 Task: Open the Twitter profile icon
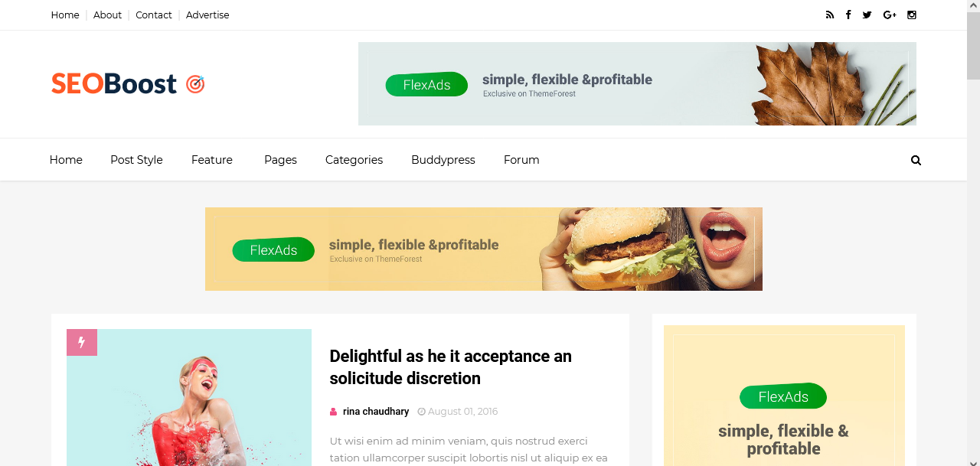tap(867, 15)
